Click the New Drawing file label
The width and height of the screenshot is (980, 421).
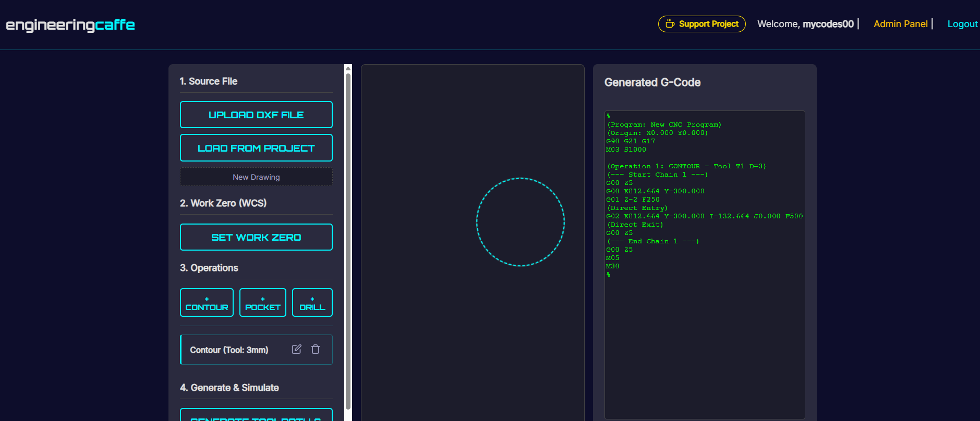[256, 177]
